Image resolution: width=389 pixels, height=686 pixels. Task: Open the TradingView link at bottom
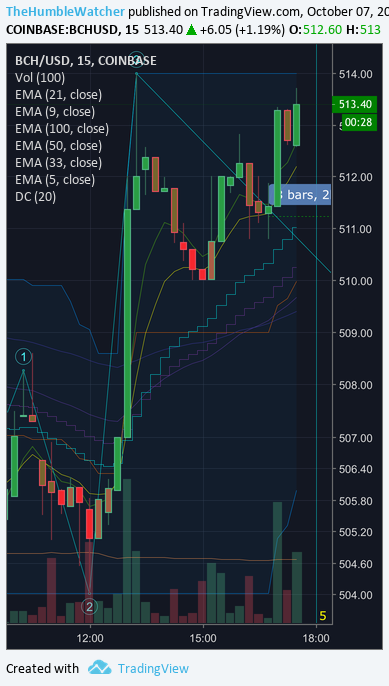[153, 668]
